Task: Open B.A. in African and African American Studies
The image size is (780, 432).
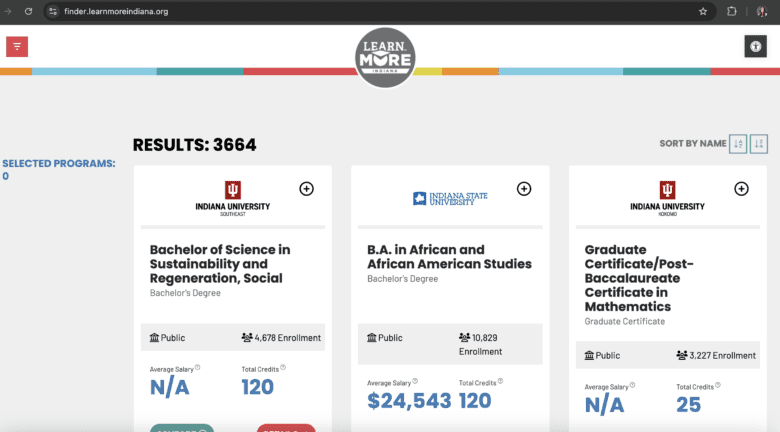Action: pyautogui.click(x=449, y=257)
